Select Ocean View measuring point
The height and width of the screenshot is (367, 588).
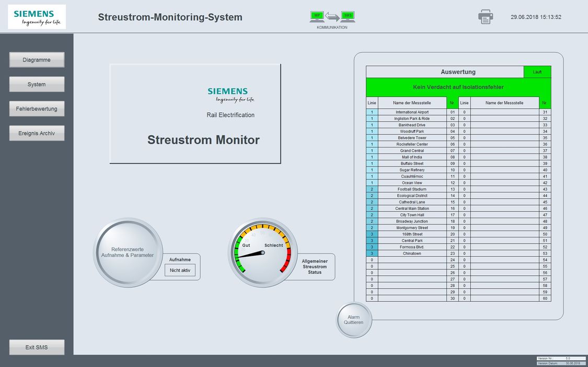click(412, 183)
